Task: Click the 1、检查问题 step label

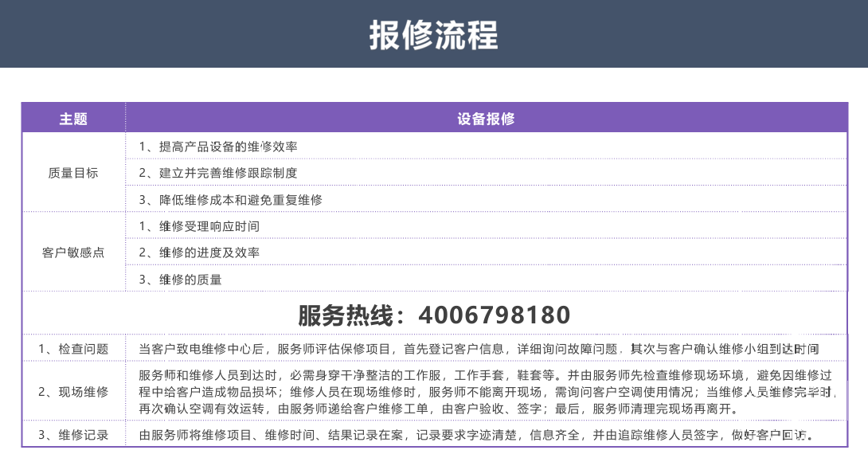Action: click(x=73, y=349)
